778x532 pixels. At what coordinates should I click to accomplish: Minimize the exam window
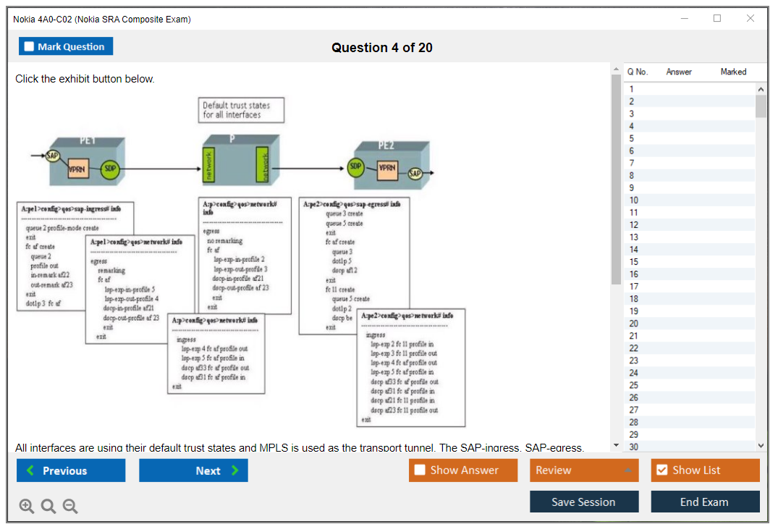(x=685, y=19)
